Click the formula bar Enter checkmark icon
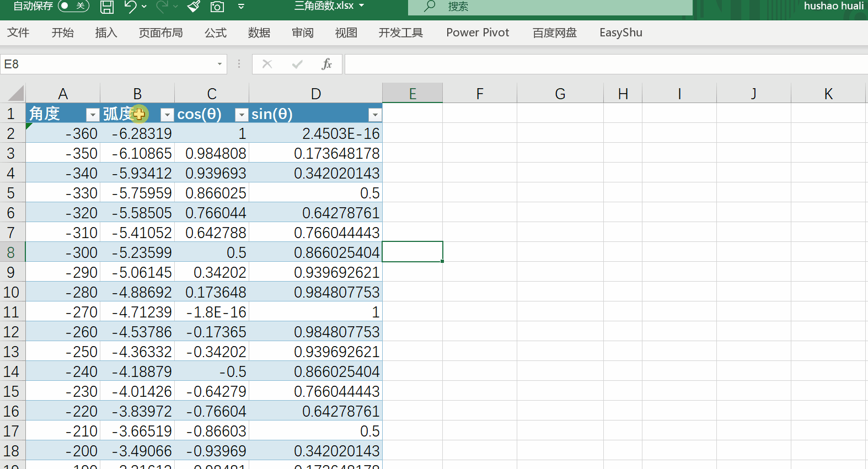868x469 pixels. point(297,64)
